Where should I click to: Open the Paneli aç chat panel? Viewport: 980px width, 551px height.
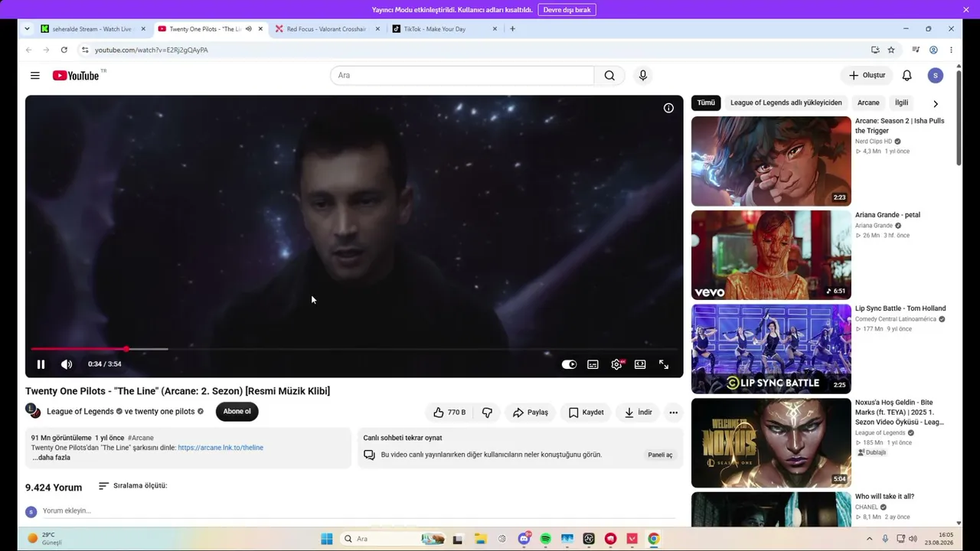[x=660, y=455]
